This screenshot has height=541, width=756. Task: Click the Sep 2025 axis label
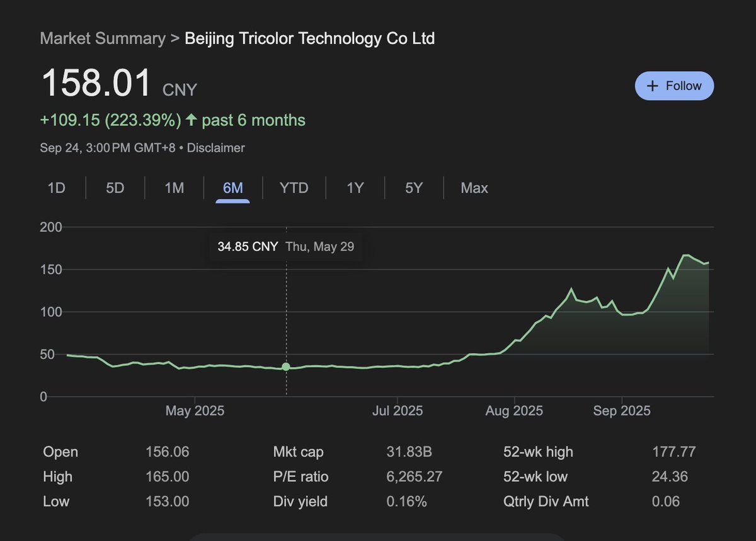point(622,411)
